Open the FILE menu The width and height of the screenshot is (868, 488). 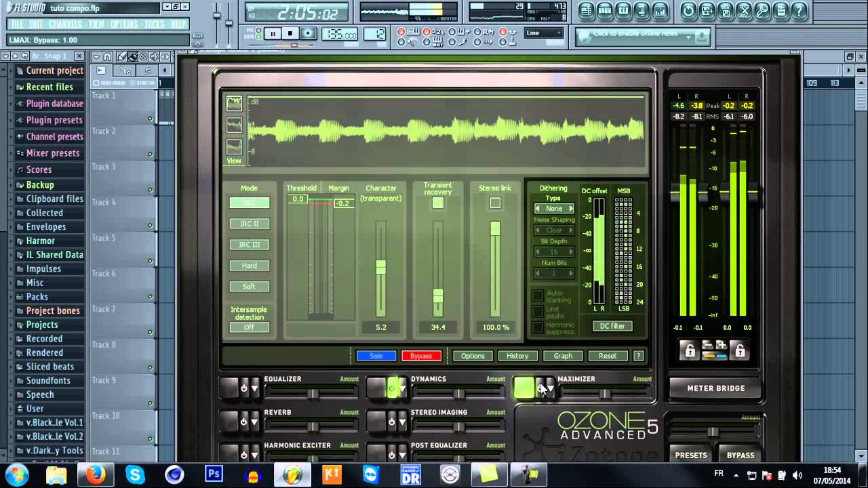pyautogui.click(x=17, y=24)
